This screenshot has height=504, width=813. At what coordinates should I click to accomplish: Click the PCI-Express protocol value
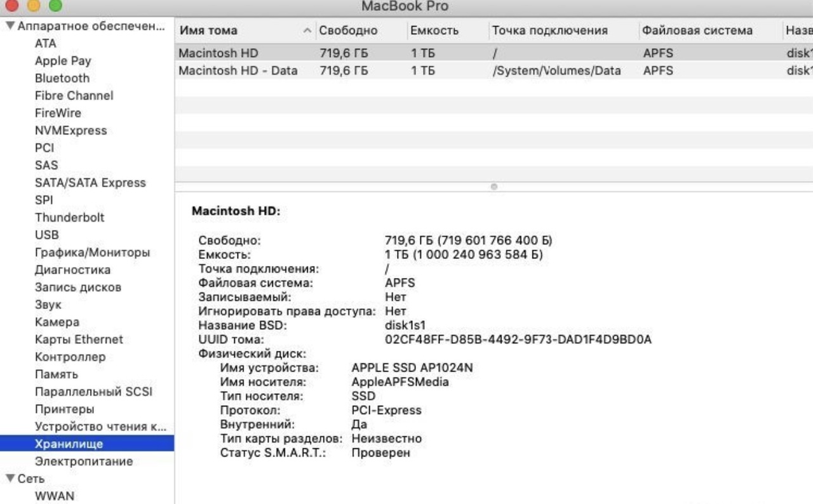click(x=386, y=411)
